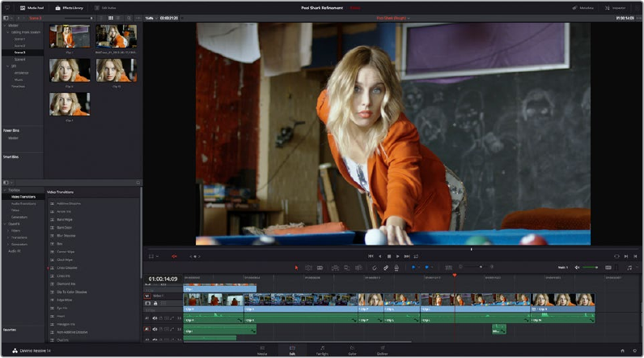Viewport: 644px width, 358px height.
Task: Expand the OpenFX Filters group
Action: point(8,231)
